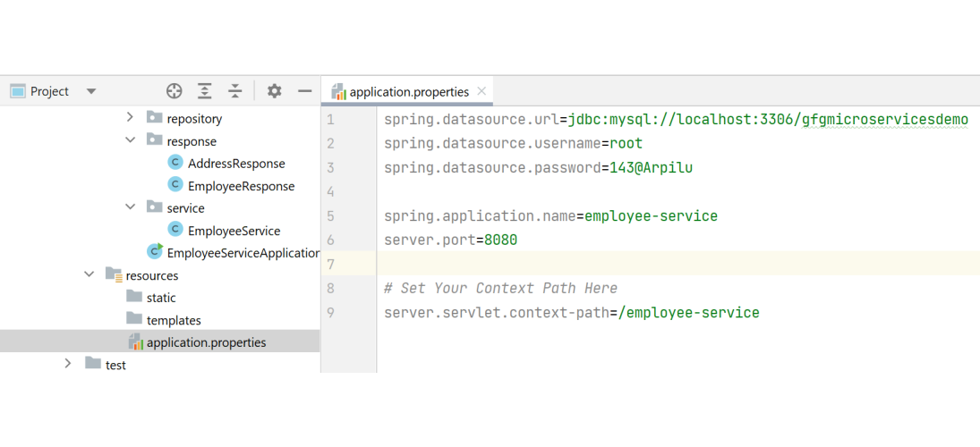Click the Expand All icon
Screen dimensions: 980x447
click(205, 91)
